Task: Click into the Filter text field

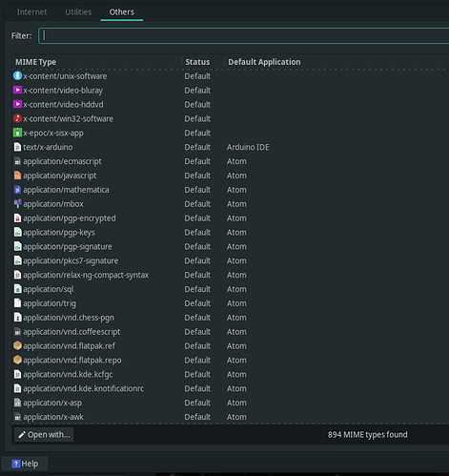Action: click(244, 35)
